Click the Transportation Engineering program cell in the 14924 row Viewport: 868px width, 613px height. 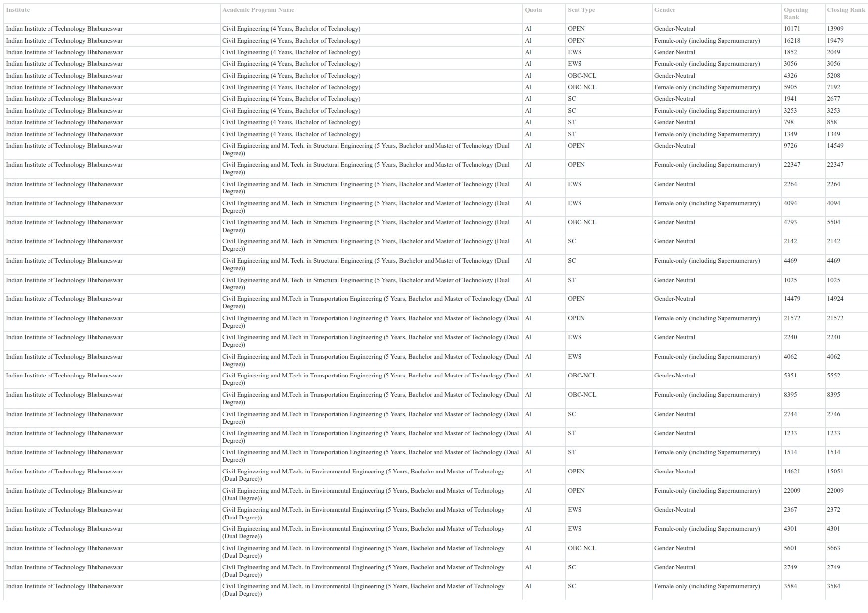(x=370, y=302)
